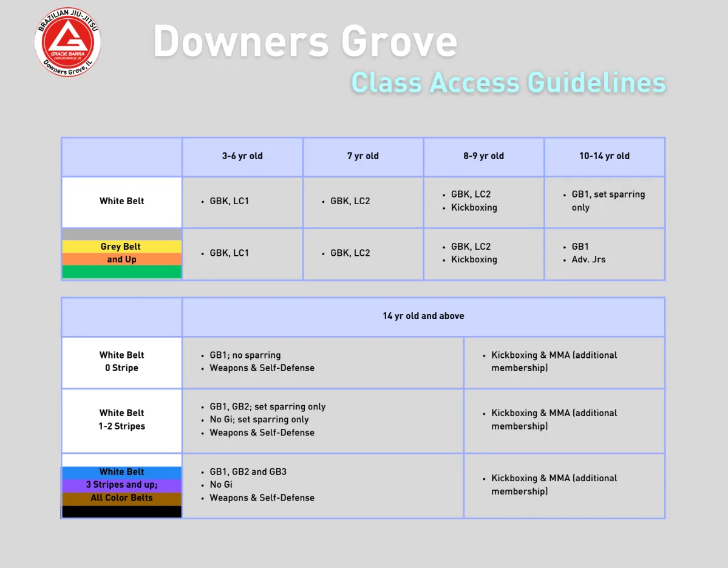Select the black belt stripe bar
The height and width of the screenshot is (568, 728).
tap(121, 512)
